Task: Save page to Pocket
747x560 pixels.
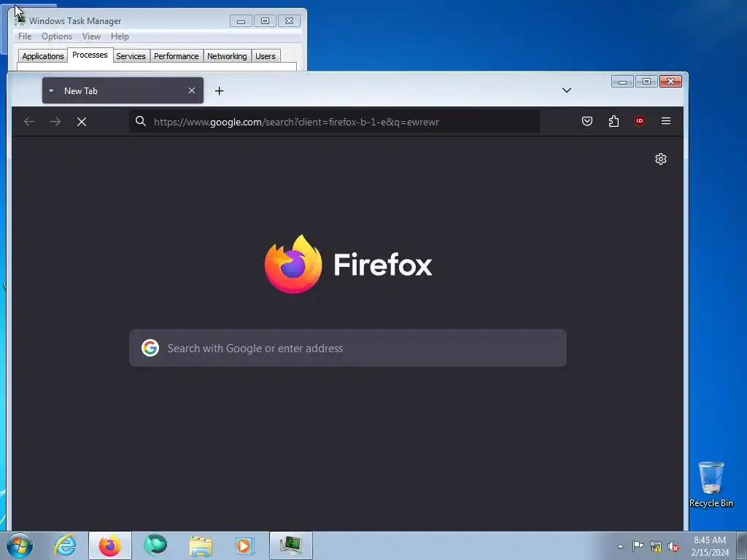Action: point(587,122)
